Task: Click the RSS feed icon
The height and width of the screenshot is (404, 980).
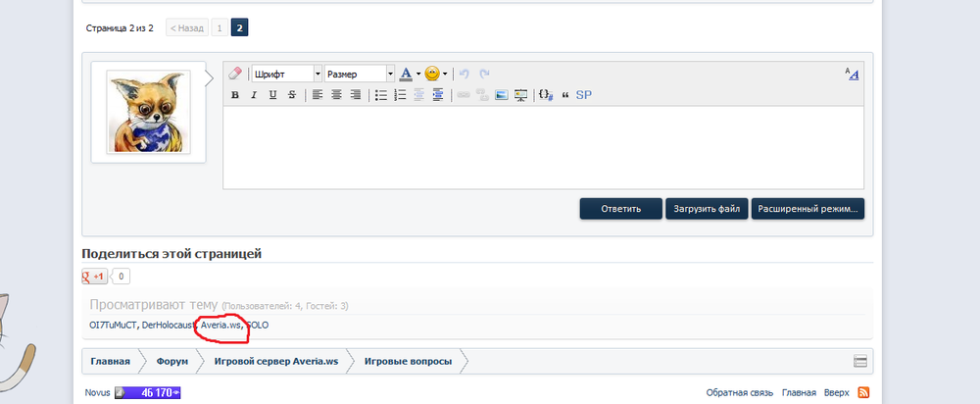Action: click(863, 392)
